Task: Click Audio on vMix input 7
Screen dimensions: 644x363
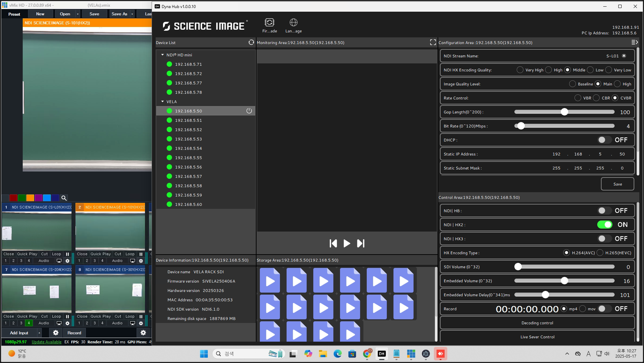Action: [x=44, y=323]
